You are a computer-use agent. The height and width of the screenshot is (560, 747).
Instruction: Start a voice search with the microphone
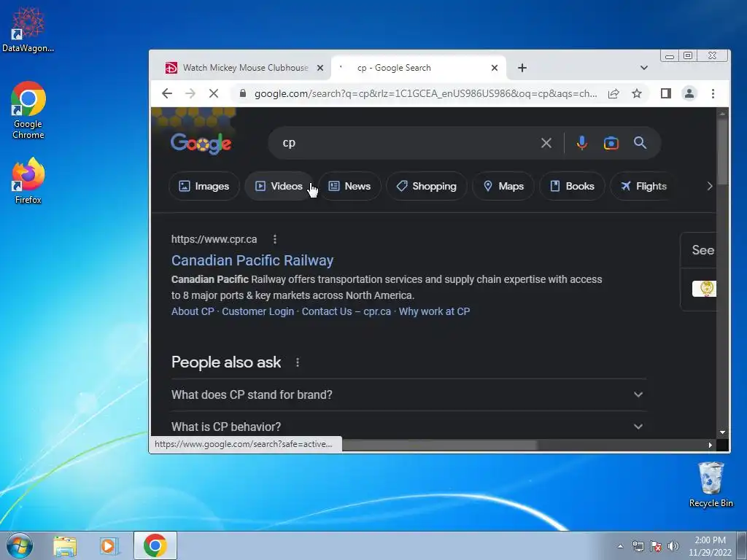(581, 143)
